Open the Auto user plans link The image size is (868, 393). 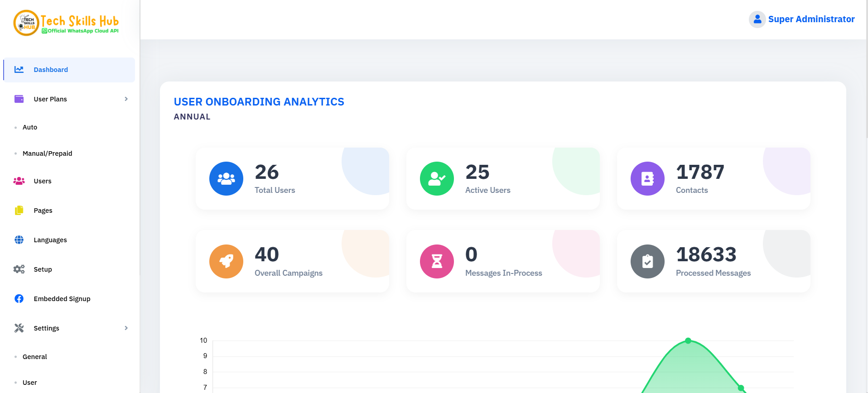pyautogui.click(x=30, y=127)
